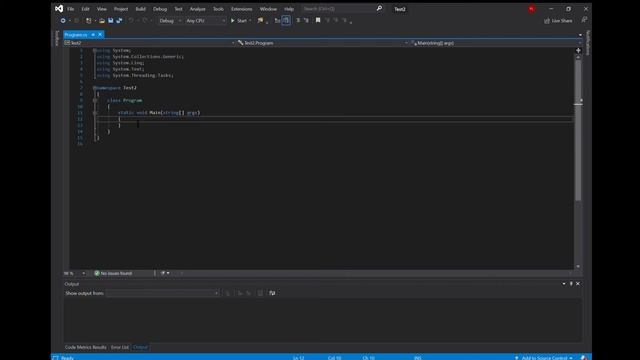The height and width of the screenshot is (360, 640).
Task: Click the Save floppy disk icon
Action: coord(111,20)
